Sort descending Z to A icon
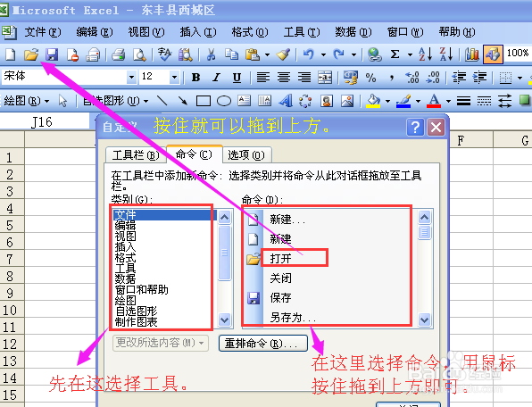Screen dimensions: 532x407 click(445, 54)
